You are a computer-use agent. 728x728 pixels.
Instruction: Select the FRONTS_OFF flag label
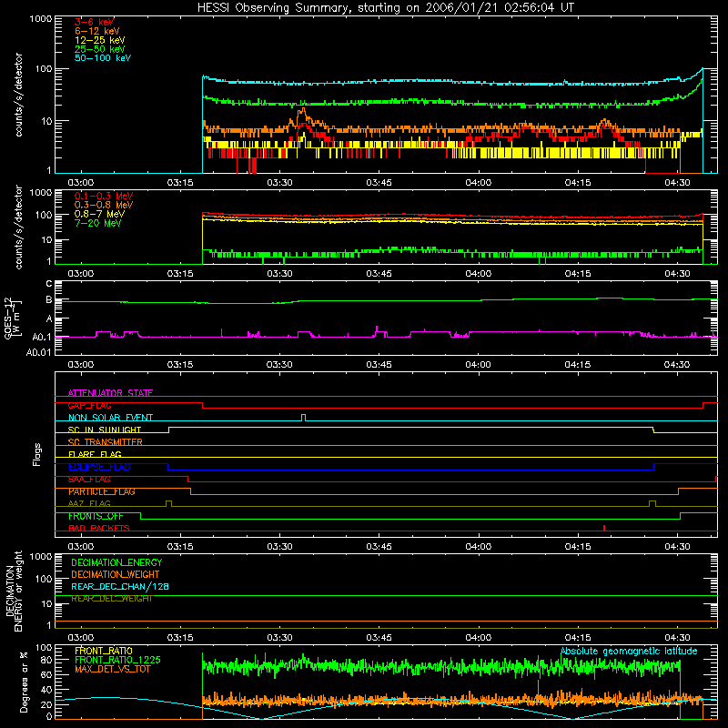click(96, 516)
